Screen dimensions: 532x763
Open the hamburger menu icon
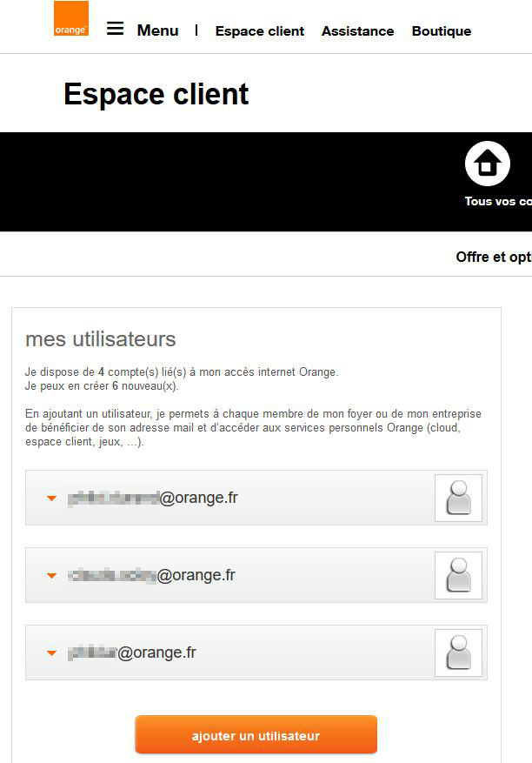(116, 29)
